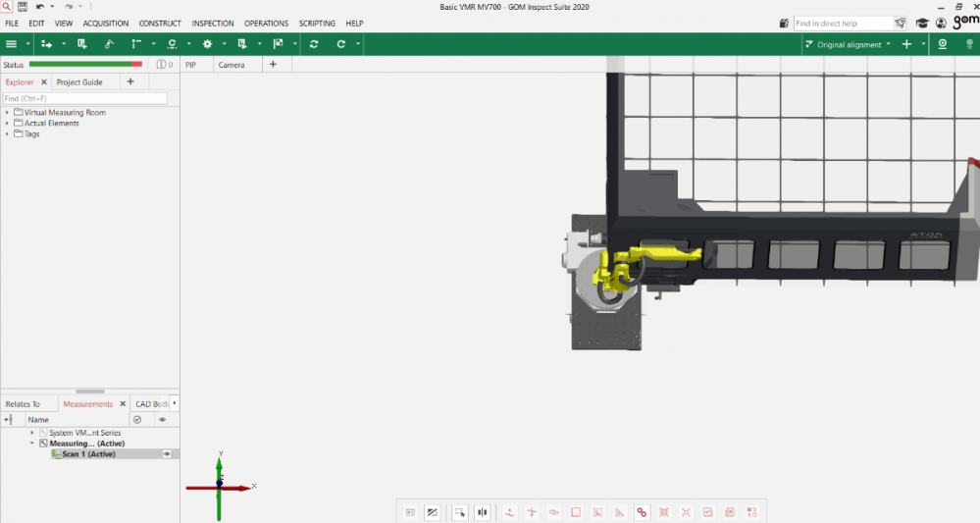The width and height of the screenshot is (980, 523).
Task: Toggle visibility eye of Scan 1
Action: pyautogui.click(x=168, y=454)
